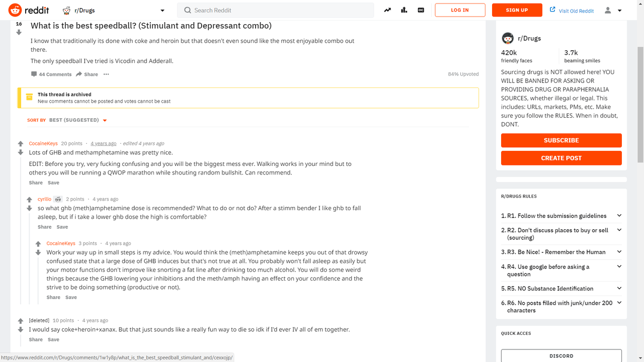644x362 pixels.
Task: Click the Search Reddit input field
Action: [276, 10]
